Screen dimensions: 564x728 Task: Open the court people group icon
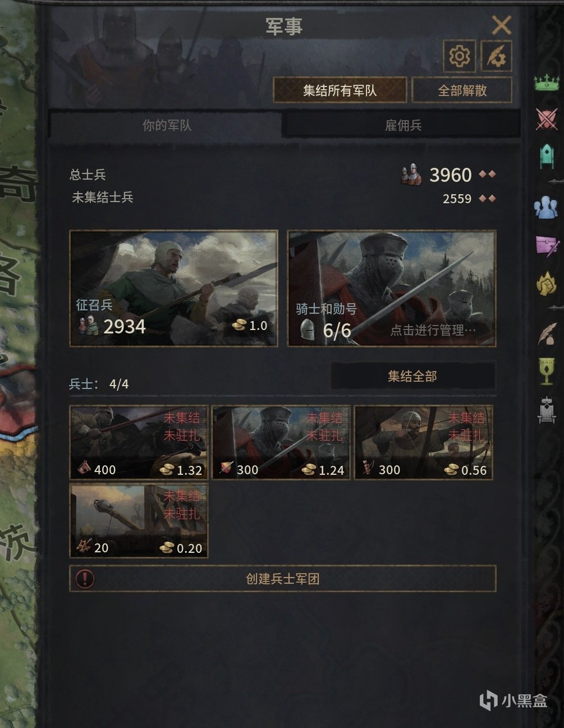546,208
